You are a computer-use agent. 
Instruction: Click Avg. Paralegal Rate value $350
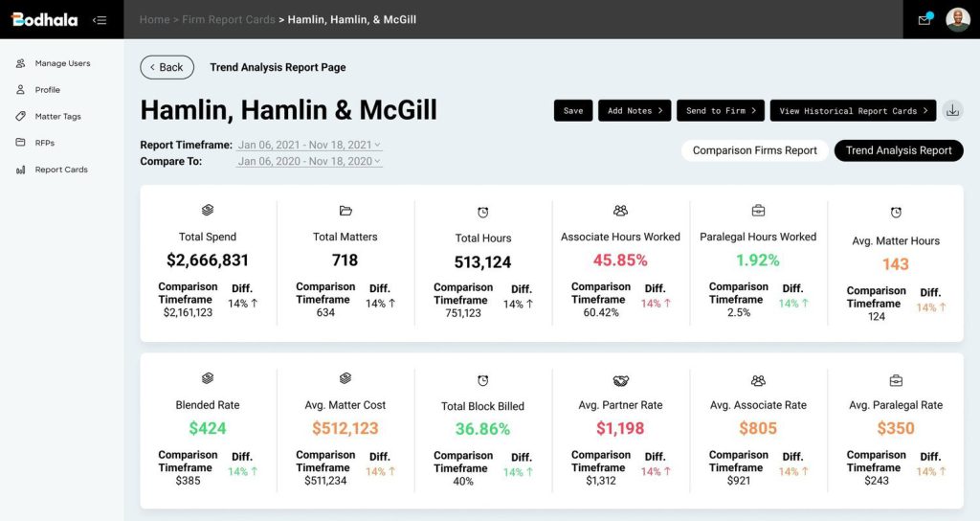click(896, 428)
